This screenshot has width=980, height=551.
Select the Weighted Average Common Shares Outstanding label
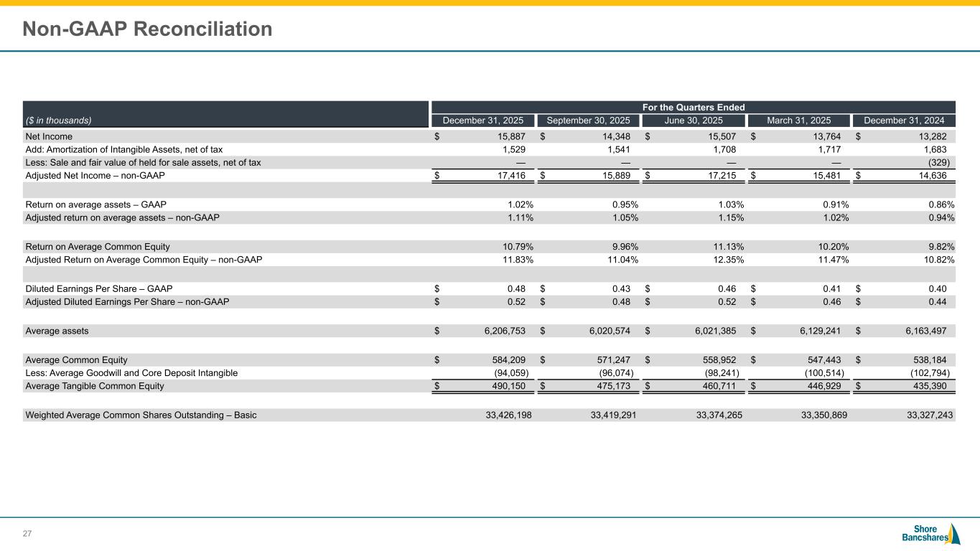tap(141, 415)
